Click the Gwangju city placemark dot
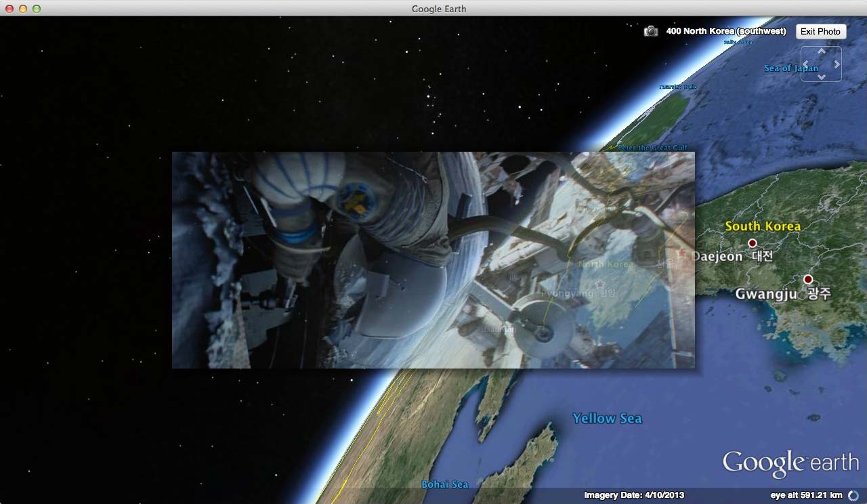This screenshot has width=867, height=504. pos(808,279)
